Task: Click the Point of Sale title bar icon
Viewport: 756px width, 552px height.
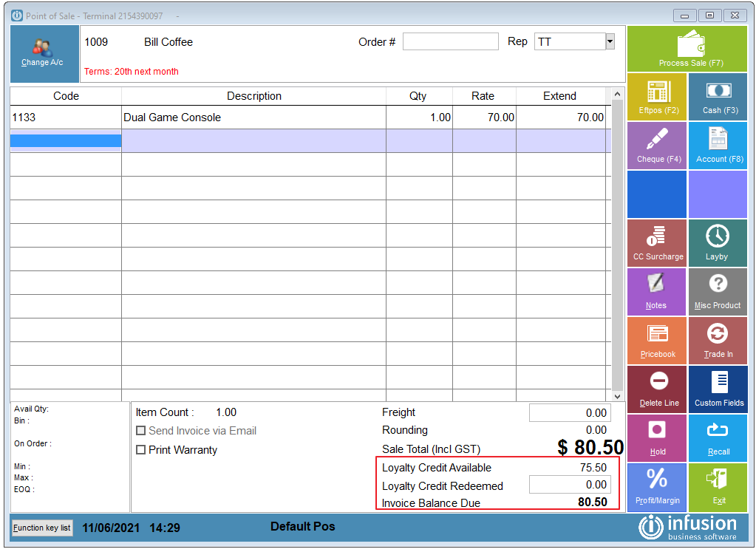Action: coord(17,16)
